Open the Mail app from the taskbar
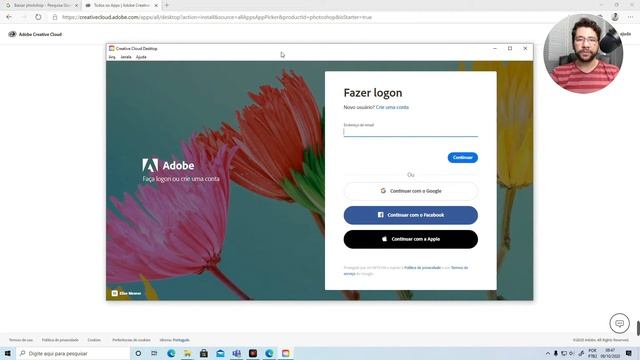This screenshot has width=640, height=360. (220, 353)
